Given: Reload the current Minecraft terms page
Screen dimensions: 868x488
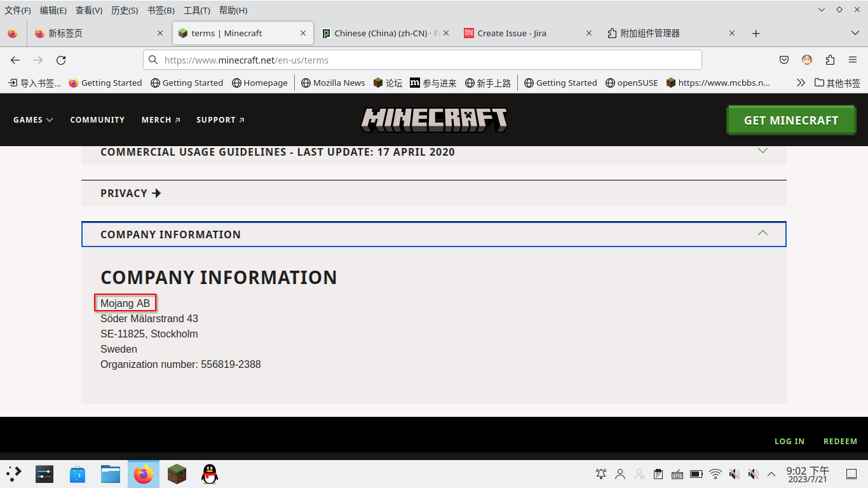Looking at the screenshot, I should point(61,60).
